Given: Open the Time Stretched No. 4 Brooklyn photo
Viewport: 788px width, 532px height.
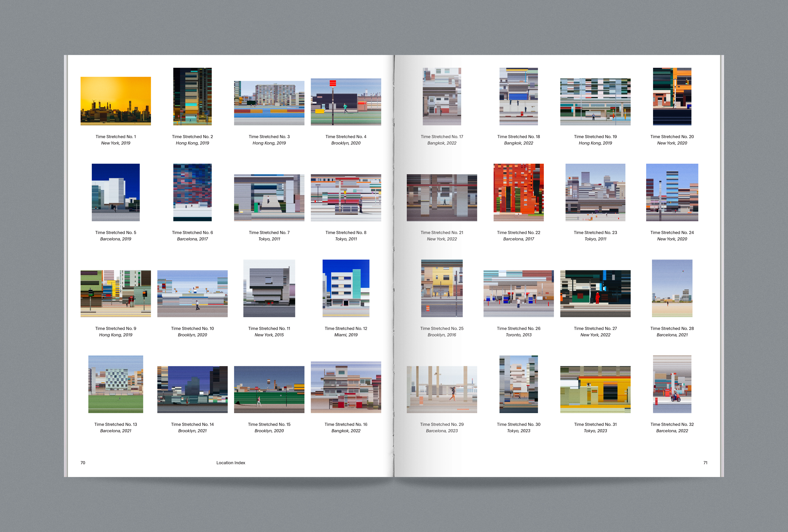Looking at the screenshot, I should tap(346, 102).
